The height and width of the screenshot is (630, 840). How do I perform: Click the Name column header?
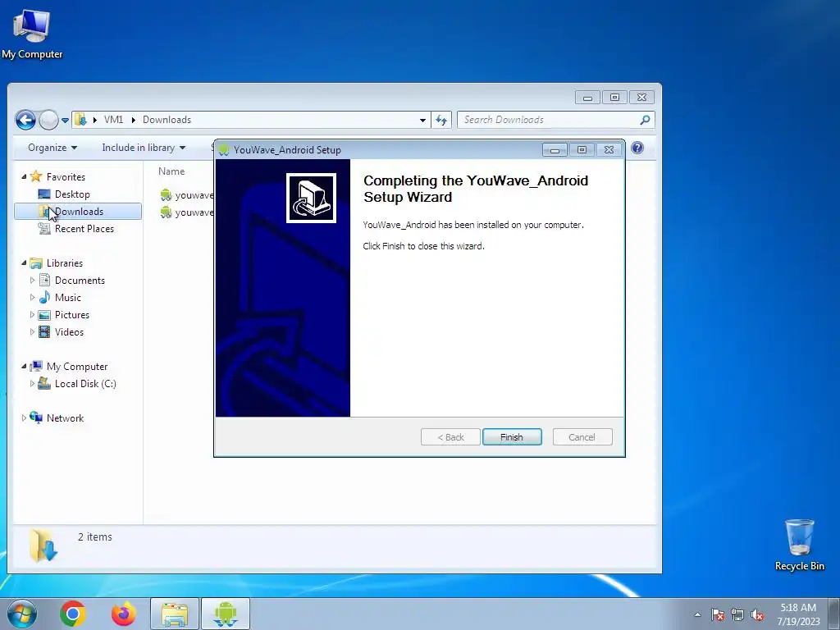point(171,171)
